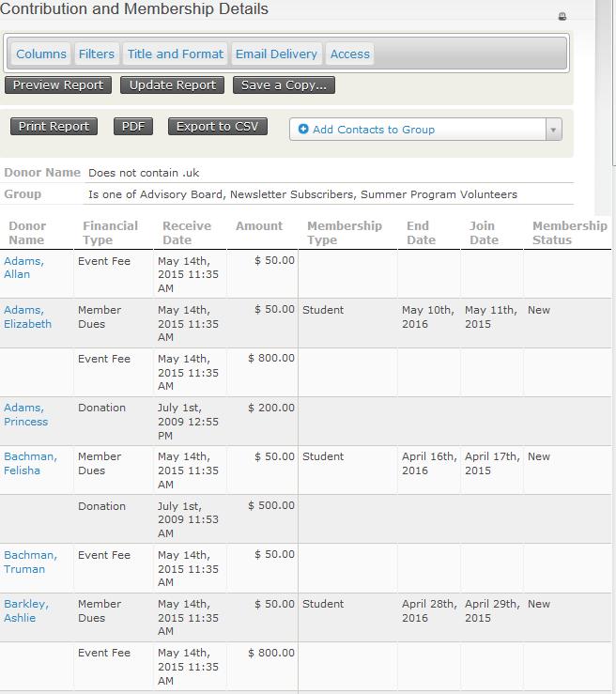Expand the Add Contacts to Group dropdown arrow

[x=553, y=130]
